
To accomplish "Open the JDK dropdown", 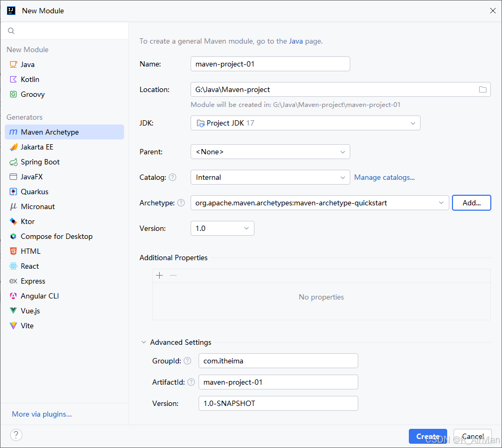I will point(306,123).
